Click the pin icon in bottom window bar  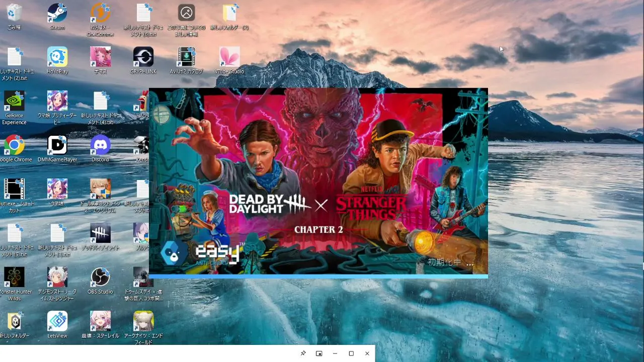(x=303, y=353)
